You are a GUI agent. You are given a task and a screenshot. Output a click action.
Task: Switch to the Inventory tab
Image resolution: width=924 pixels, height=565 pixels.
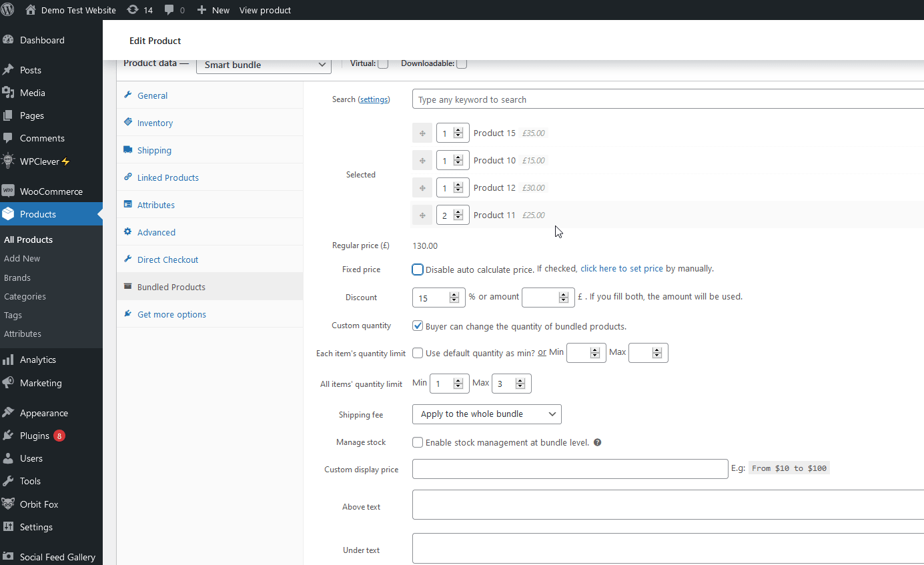[x=155, y=123]
